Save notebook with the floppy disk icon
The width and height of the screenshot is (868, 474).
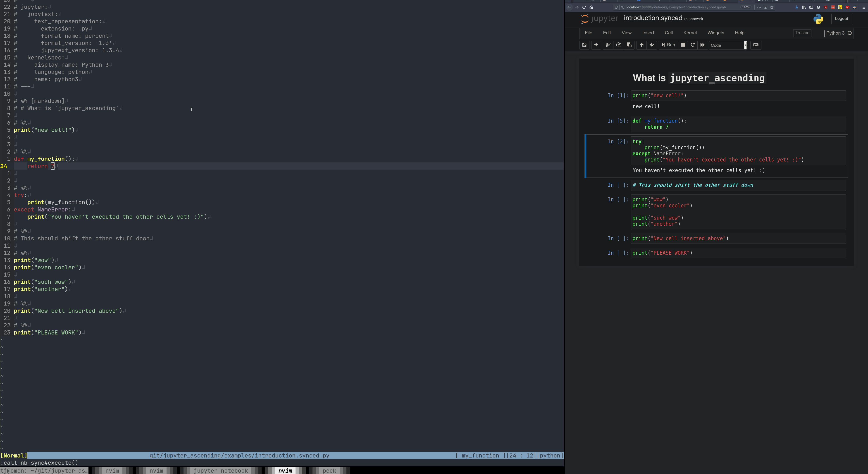click(584, 45)
